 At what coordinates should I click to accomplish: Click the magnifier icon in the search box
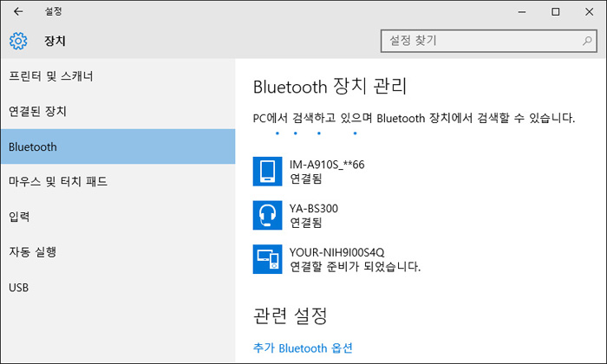[x=587, y=41]
